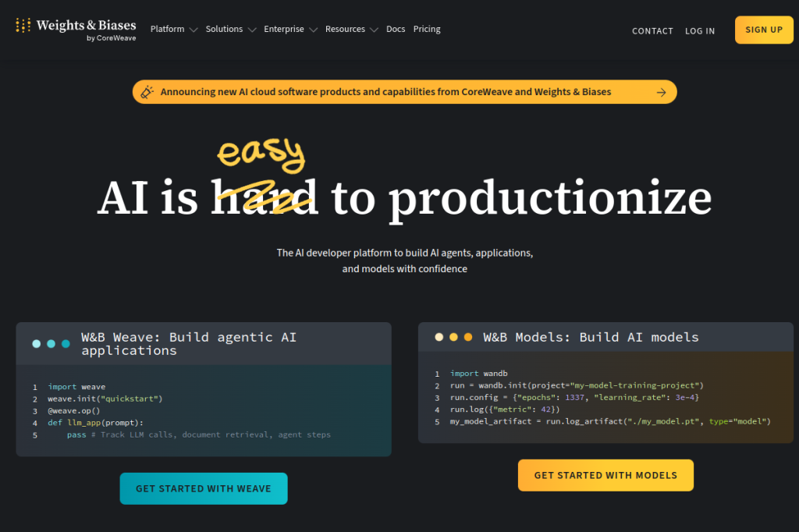The image size is (799, 532).
Task: Click the 'W&B Weave: Build agentic AI applications' title
Action: point(189,344)
